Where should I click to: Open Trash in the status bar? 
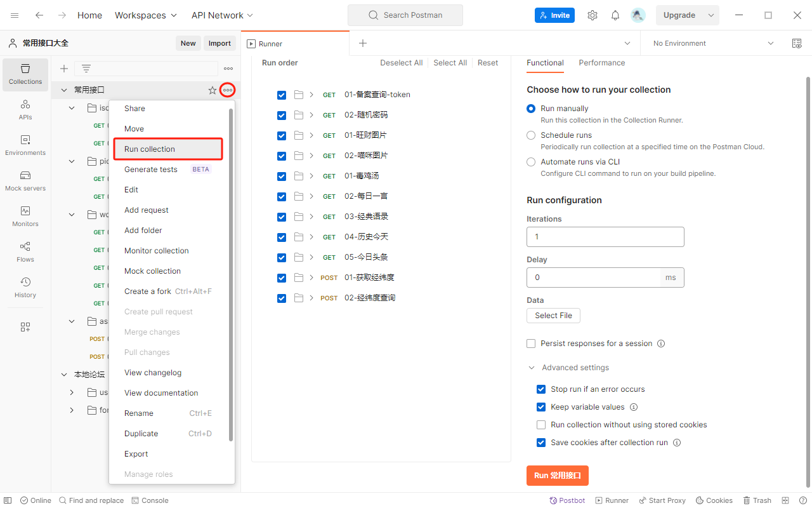point(757,500)
